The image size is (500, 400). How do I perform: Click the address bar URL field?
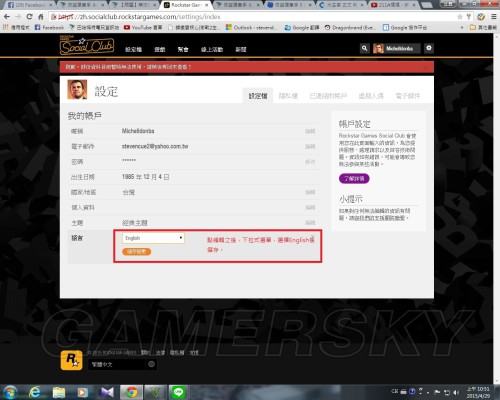click(x=252, y=17)
